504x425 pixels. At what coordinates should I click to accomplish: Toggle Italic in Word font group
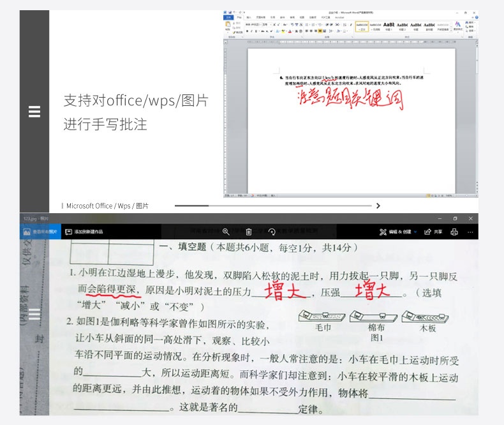pyautogui.click(x=251, y=31)
